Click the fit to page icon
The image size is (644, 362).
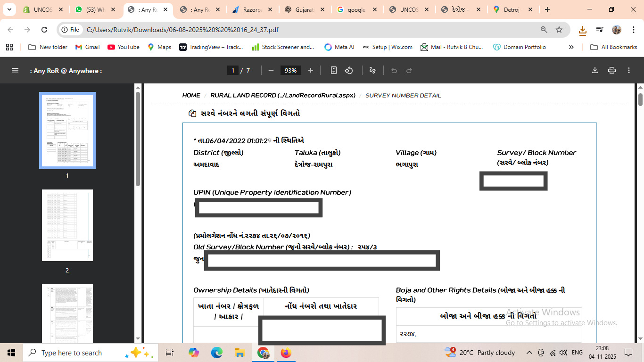click(334, 70)
